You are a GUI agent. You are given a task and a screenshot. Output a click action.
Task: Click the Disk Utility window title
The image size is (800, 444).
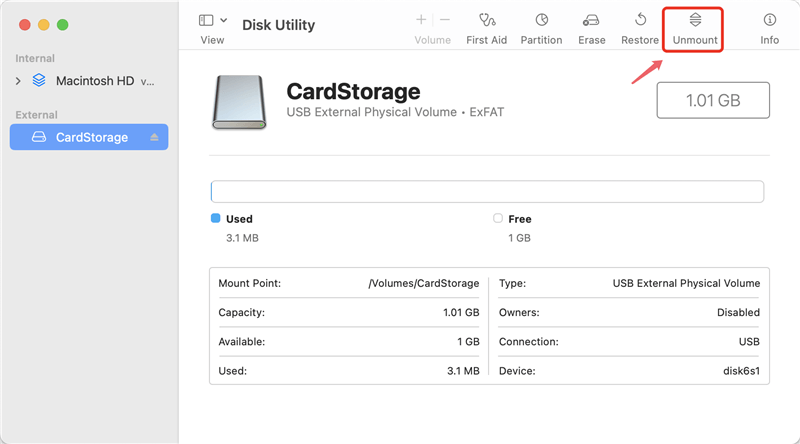(x=279, y=25)
